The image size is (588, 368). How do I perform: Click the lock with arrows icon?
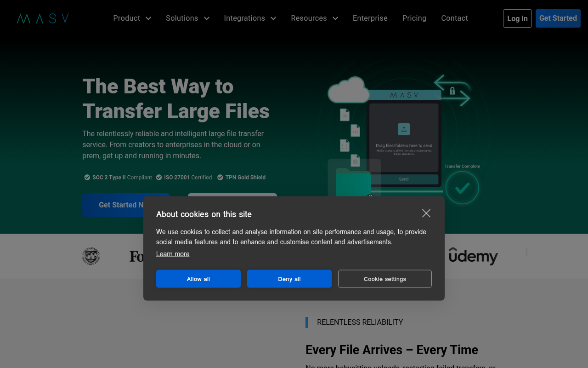(x=452, y=91)
